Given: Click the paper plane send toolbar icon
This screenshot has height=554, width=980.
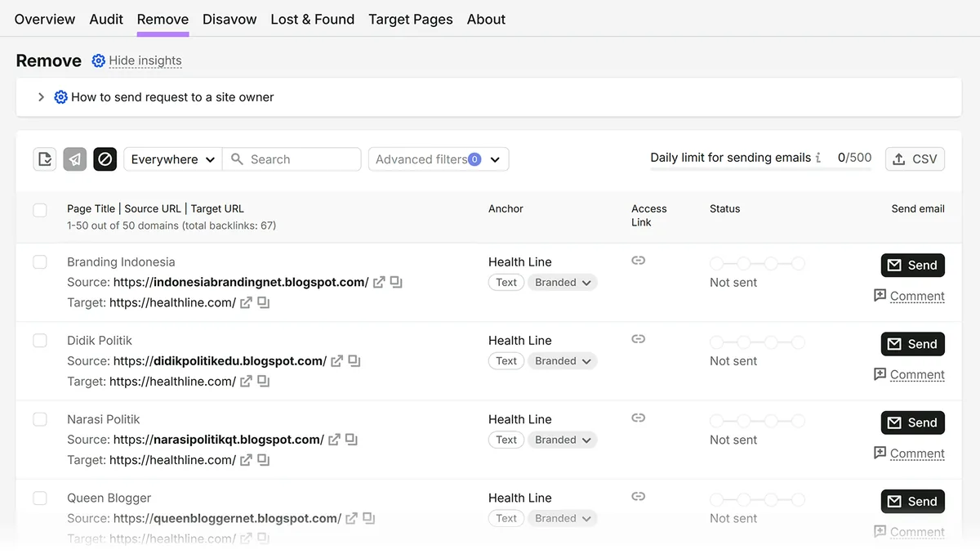Looking at the screenshot, I should (x=75, y=159).
